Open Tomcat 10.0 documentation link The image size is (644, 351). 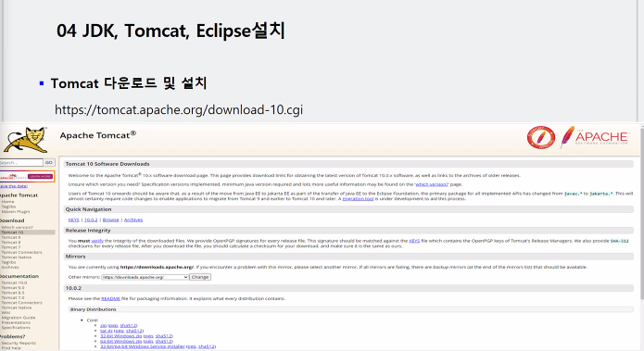pyautogui.click(x=14, y=282)
